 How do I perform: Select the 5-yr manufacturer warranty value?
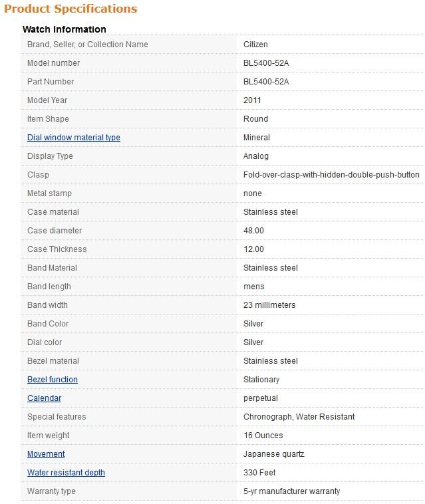(291, 492)
